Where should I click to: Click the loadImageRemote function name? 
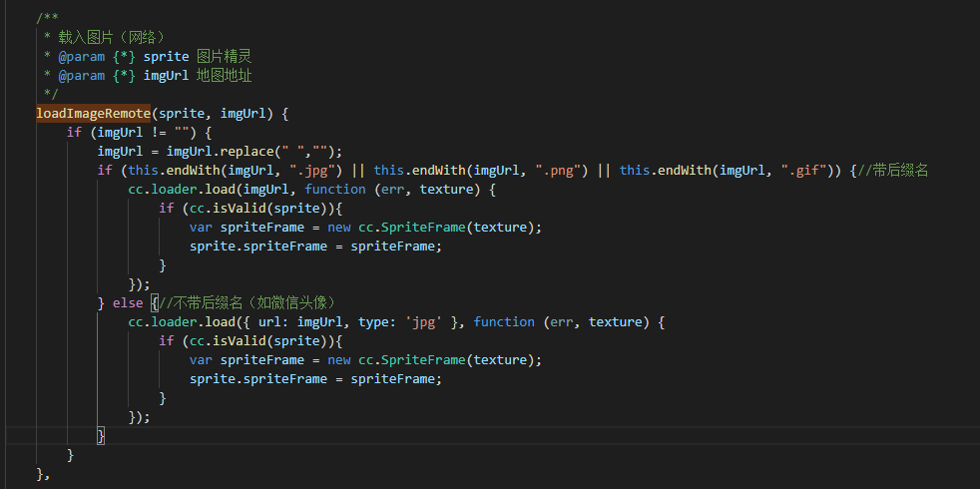click(x=93, y=113)
